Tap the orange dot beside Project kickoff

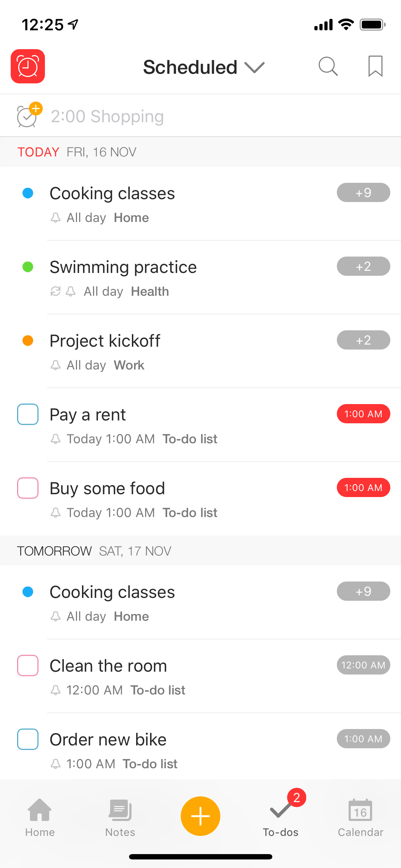click(x=28, y=341)
